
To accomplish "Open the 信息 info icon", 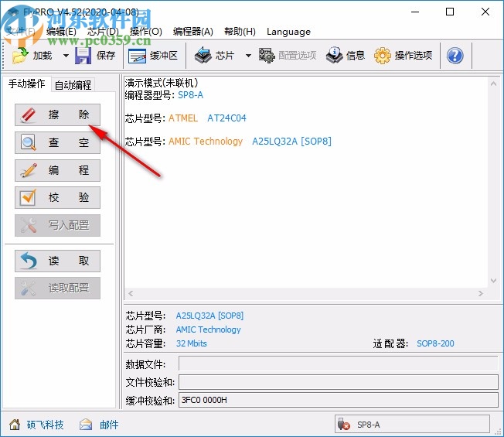I will point(335,56).
